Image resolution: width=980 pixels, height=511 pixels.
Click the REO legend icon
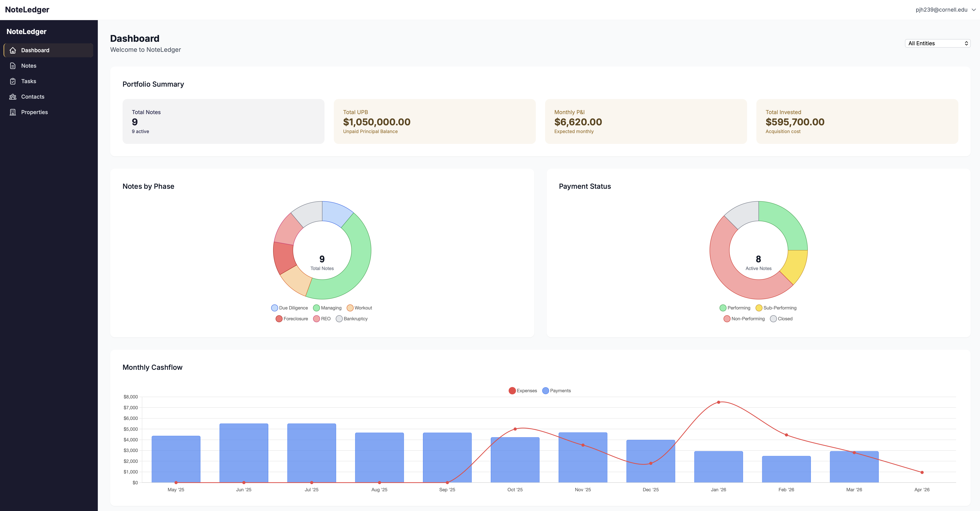[316, 319]
